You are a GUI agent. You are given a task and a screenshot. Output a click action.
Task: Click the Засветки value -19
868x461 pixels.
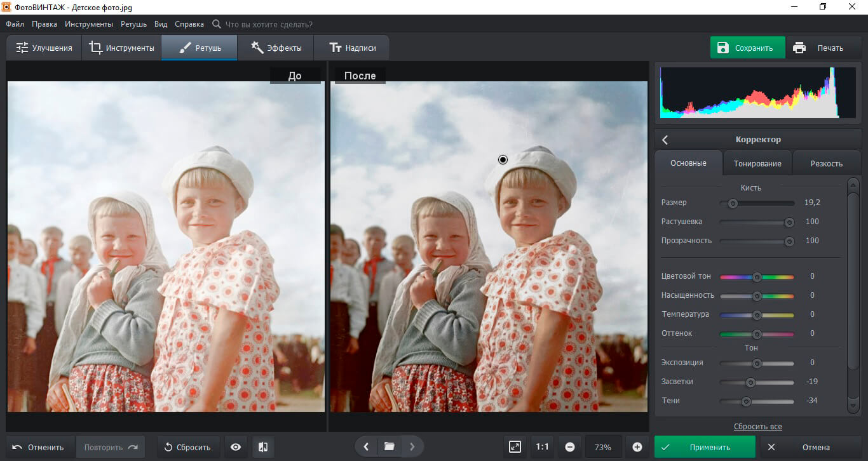[811, 382]
